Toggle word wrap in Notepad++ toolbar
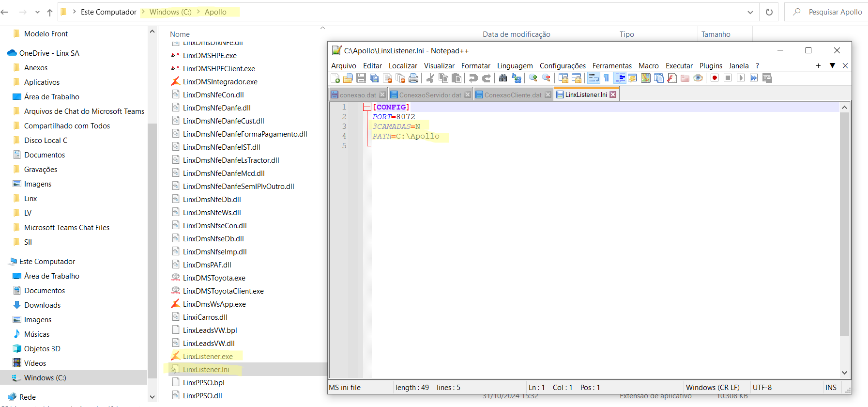 [594, 78]
